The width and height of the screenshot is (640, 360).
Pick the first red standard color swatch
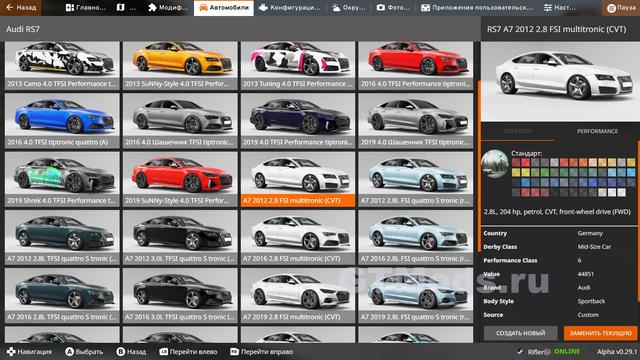click(516, 162)
